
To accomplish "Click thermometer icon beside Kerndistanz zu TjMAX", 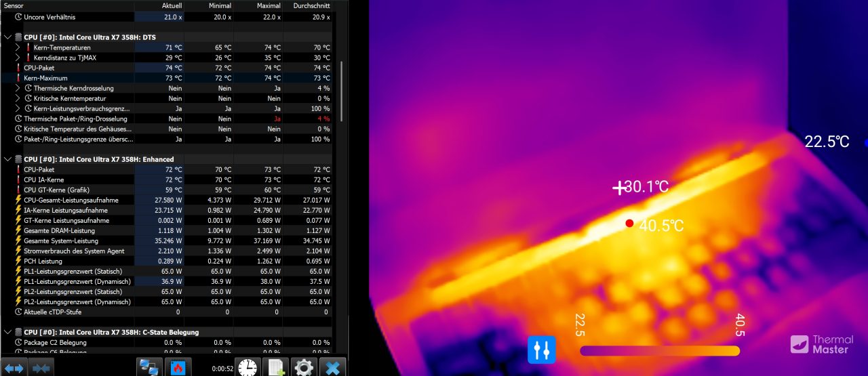I will point(28,58).
